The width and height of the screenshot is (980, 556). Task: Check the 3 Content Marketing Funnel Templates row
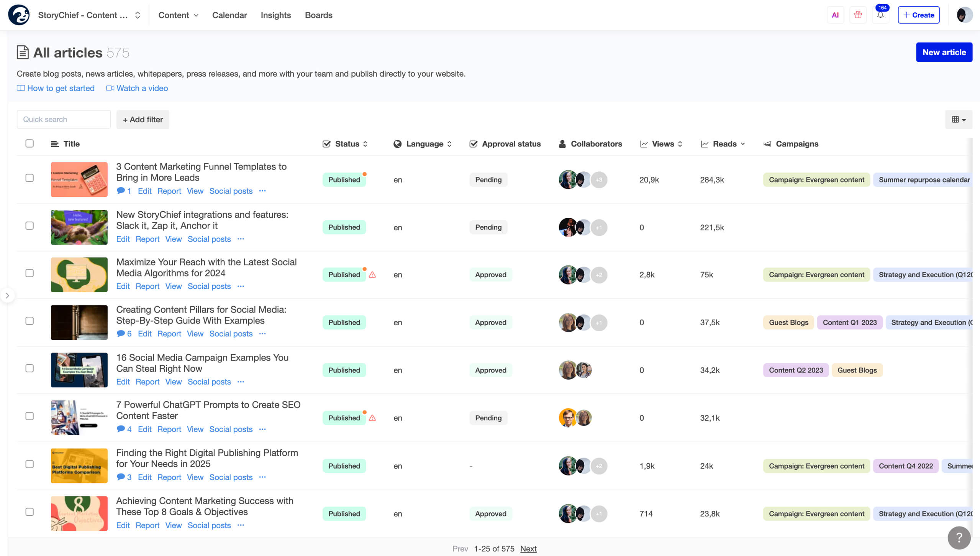coord(29,178)
